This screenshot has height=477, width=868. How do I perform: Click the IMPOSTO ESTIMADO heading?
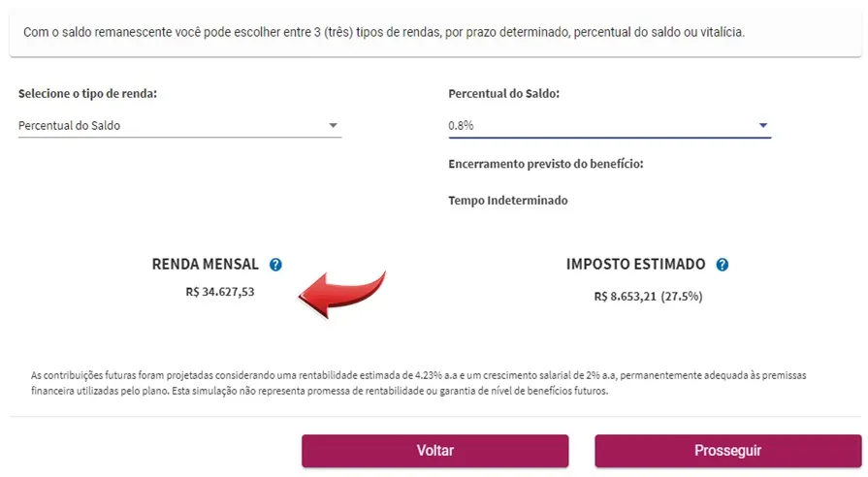point(635,264)
